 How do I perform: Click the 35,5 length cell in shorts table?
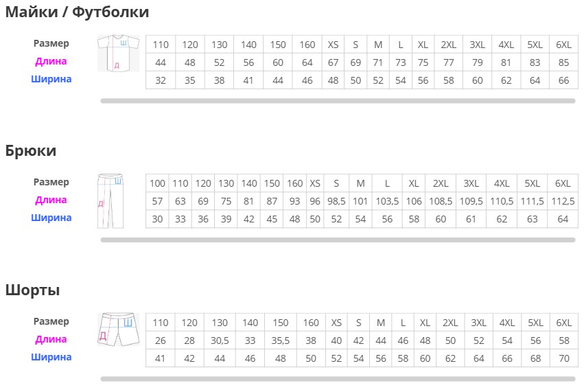(281, 341)
